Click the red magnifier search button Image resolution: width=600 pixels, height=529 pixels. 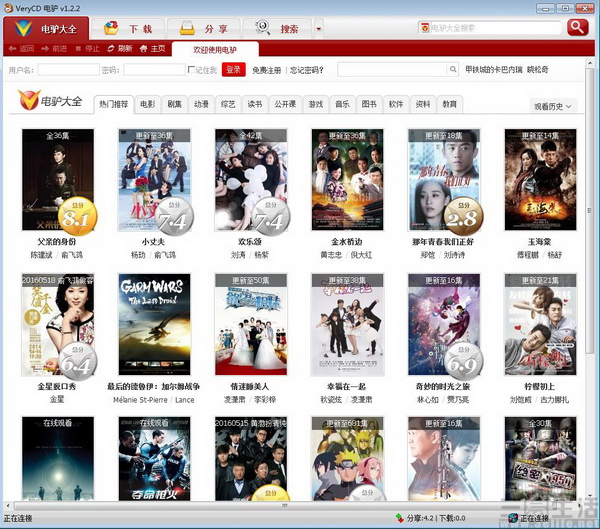577,28
